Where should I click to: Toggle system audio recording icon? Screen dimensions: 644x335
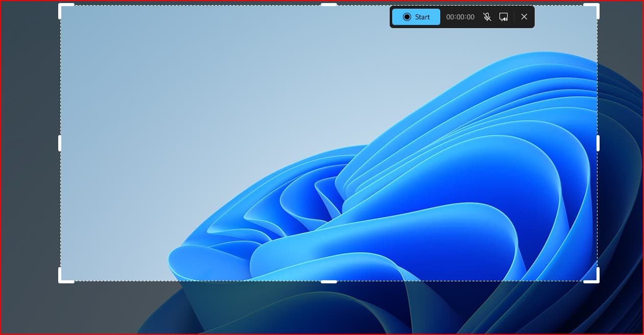[x=504, y=17]
